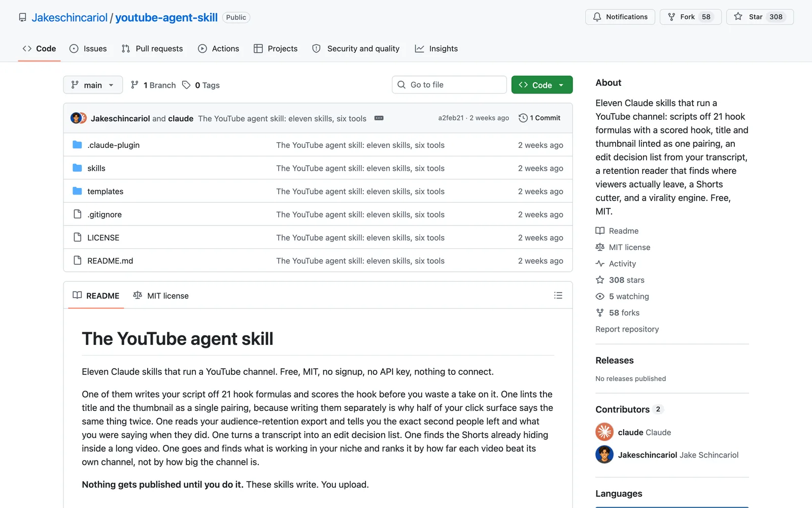View the 1 Branch link
Viewport: 812px width, 508px height.
153,85
